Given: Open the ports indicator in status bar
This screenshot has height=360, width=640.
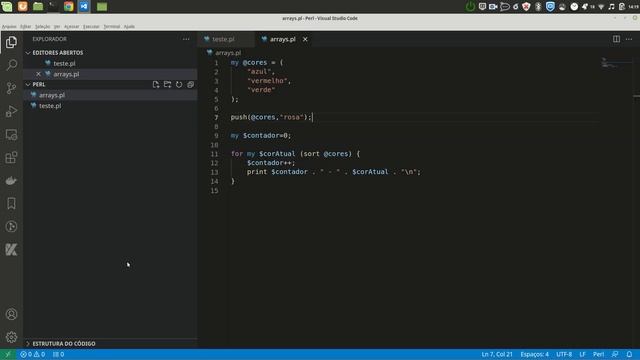Looking at the screenshot, I should (x=58, y=354).
